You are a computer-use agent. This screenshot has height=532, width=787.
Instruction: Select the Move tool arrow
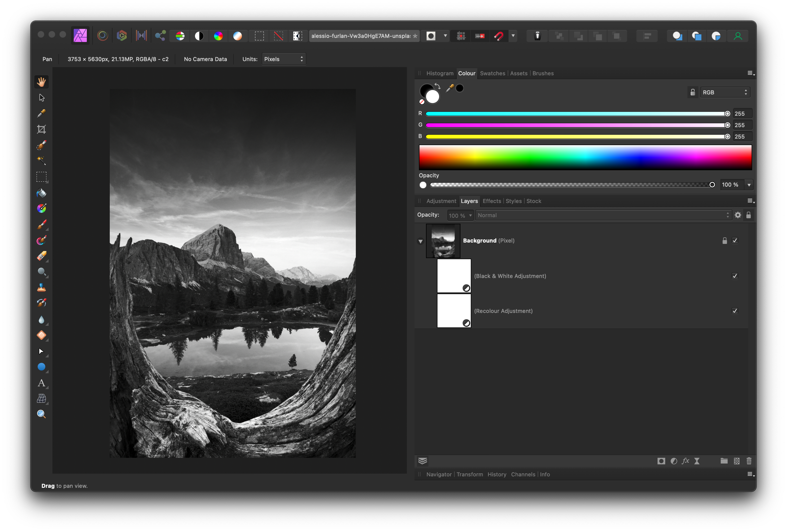tap(41, 98)
